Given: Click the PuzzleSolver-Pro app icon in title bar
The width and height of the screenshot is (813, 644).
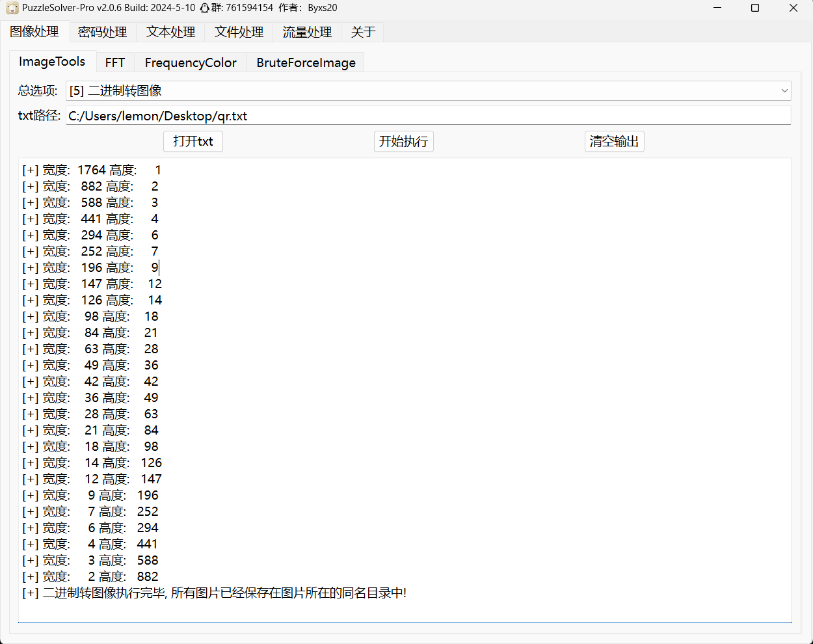Looking at the screenshot, I should click(12, 8).
